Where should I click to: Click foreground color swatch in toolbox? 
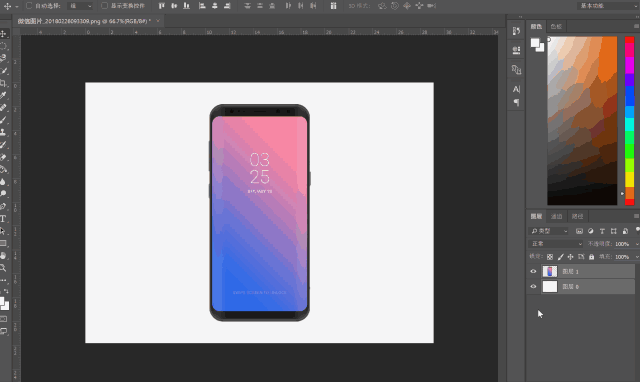click(2, 302)
